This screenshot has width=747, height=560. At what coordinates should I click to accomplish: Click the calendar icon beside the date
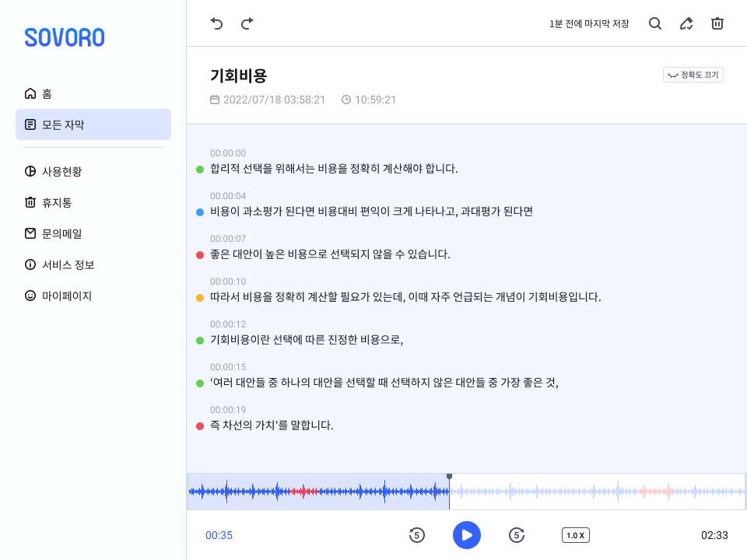pos(215,100)
